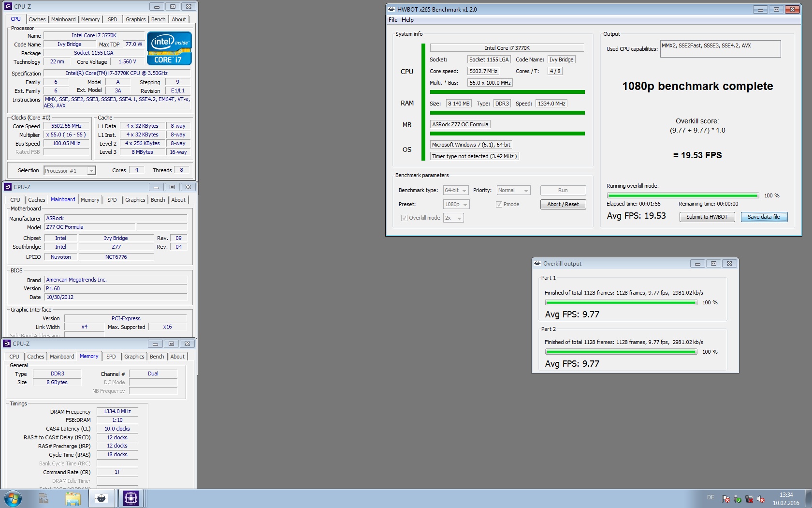Open the Windows Start button

pos(13,498)
